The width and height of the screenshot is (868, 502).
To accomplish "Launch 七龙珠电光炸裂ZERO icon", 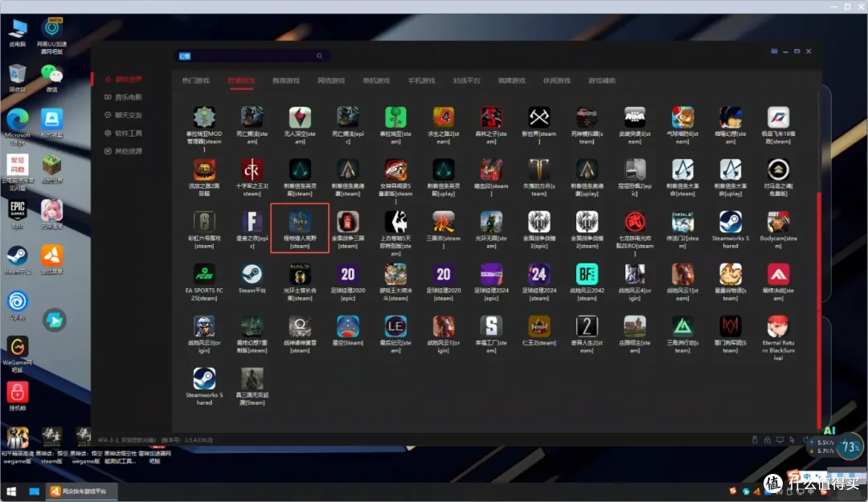I will pyautogui.click(x=634, y=222).
